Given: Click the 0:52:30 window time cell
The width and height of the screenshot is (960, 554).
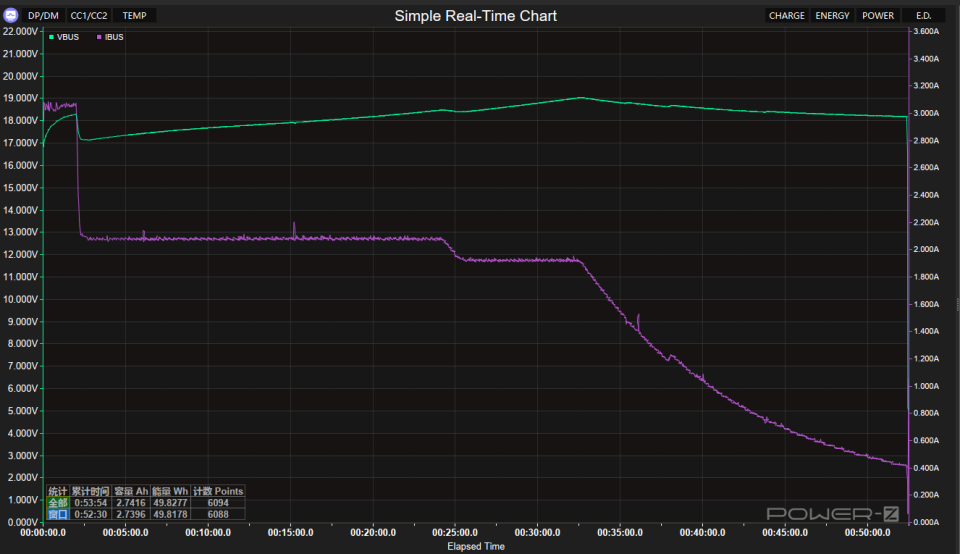Looking at the screenshot, I should [x=91, y=514].
